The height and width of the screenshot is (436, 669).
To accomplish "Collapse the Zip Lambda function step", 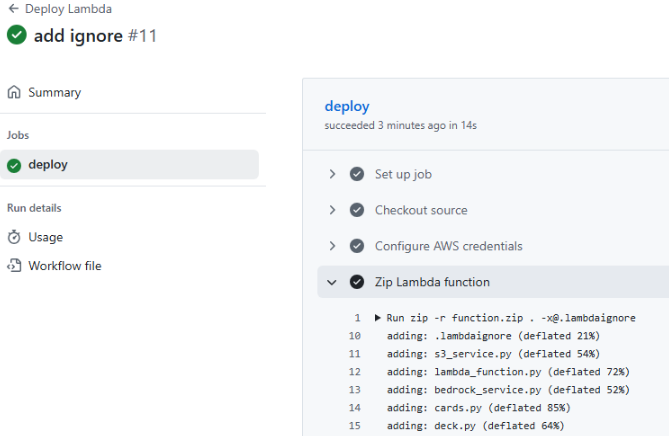I will pyautogui.click(x=332, y=282).
